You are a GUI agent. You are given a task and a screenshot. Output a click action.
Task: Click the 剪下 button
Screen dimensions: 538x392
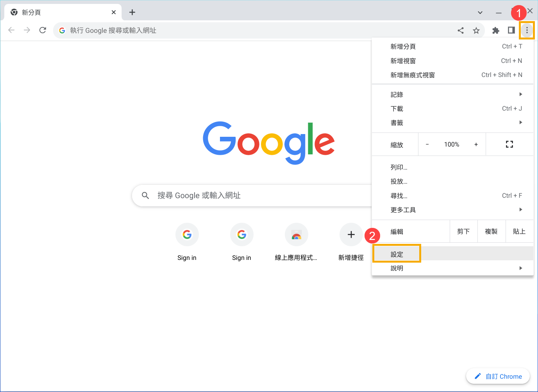pyautogui.click(x=464, y=231)
